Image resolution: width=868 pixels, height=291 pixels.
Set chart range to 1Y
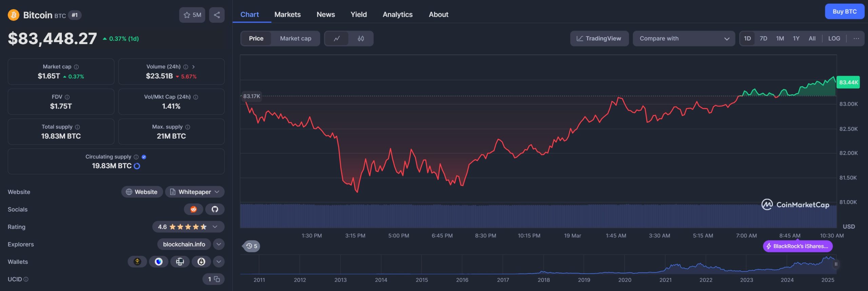[796, 38]
